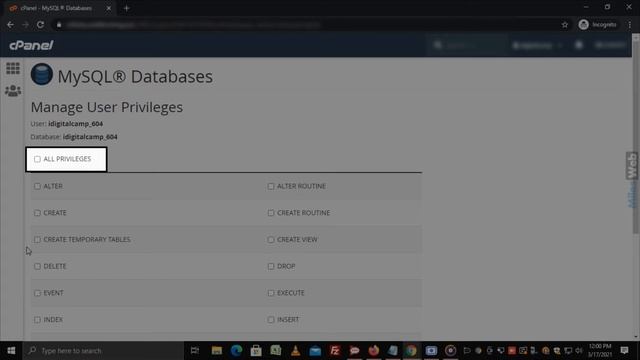
Task: Enable the ALTER ROUTINE checkbox
Action: coord(271,186)
